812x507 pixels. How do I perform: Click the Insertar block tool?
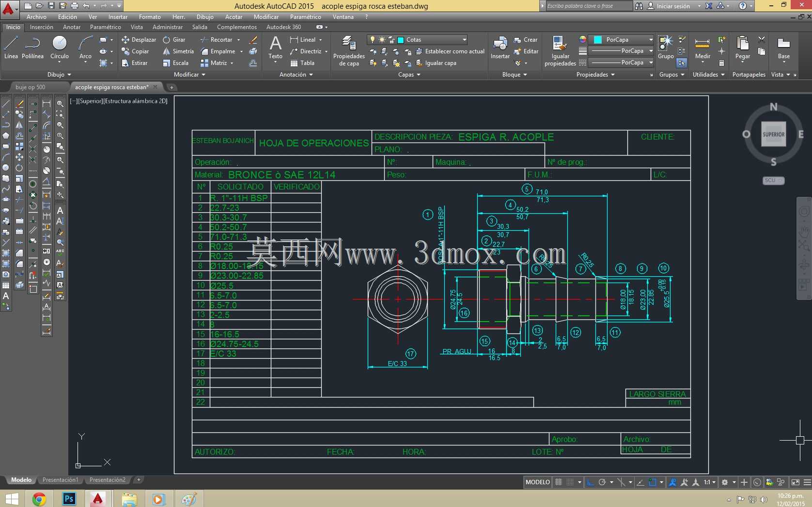500,48
